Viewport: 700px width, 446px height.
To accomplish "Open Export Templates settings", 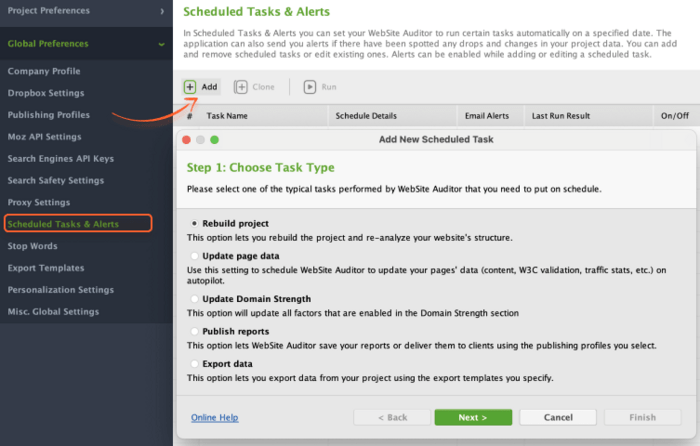I will pyautogui.click(x=46, y=268).
